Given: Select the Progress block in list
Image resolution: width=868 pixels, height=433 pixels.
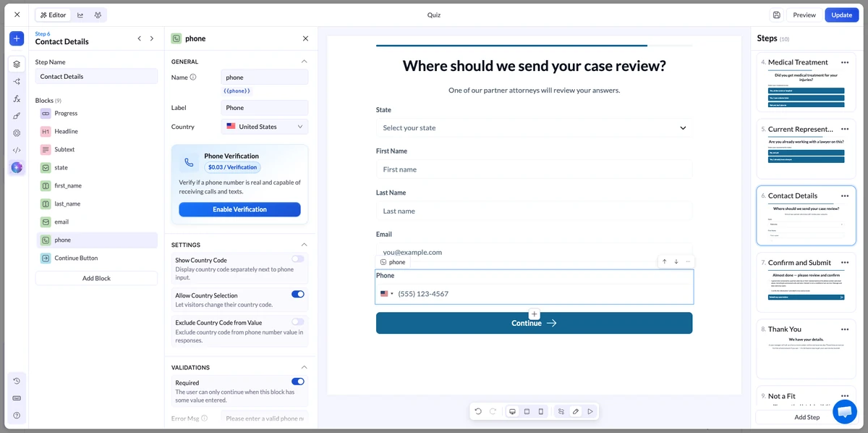Looking at the screenshot, I should click(x=97, y=114).
